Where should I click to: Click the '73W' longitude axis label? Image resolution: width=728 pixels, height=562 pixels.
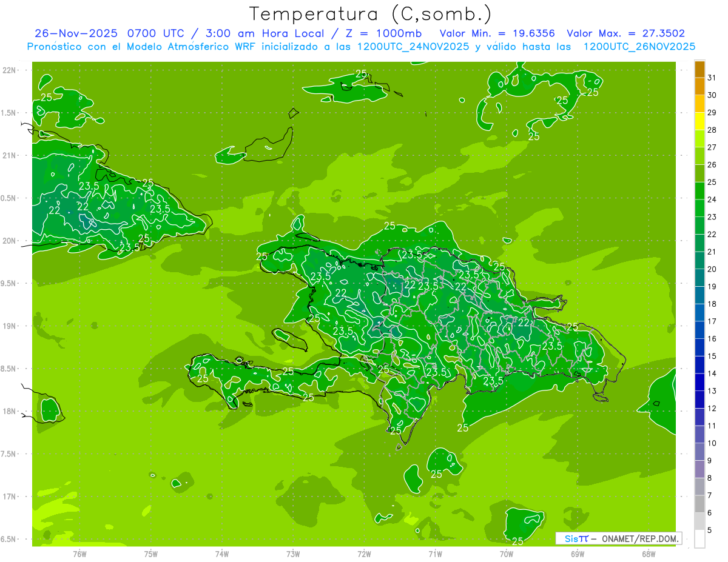(x=293, y=554)
